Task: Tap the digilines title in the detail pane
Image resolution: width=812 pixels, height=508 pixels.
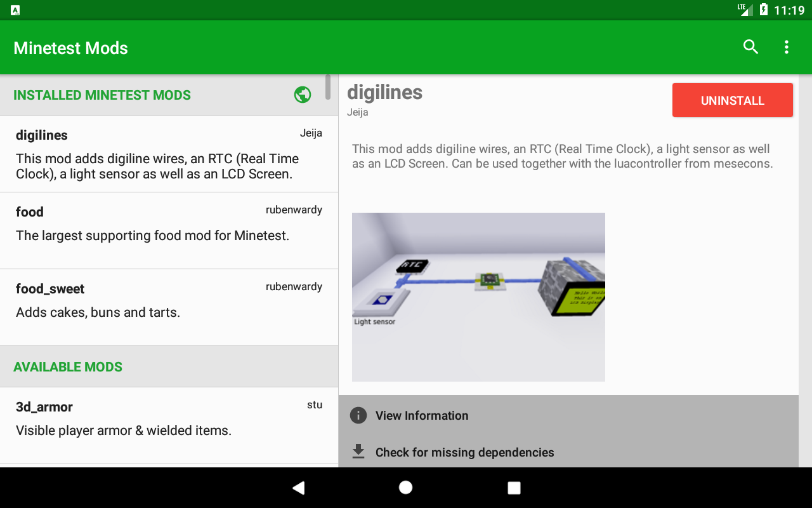Action: point(384,93)
